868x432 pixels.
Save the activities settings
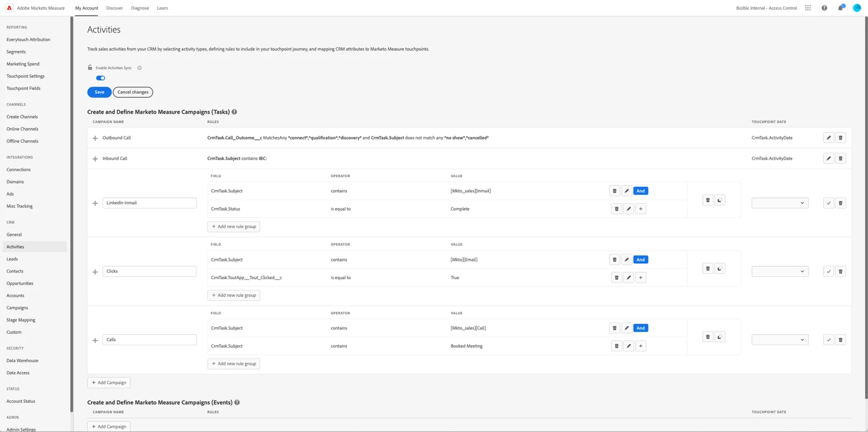click(99, 92)
